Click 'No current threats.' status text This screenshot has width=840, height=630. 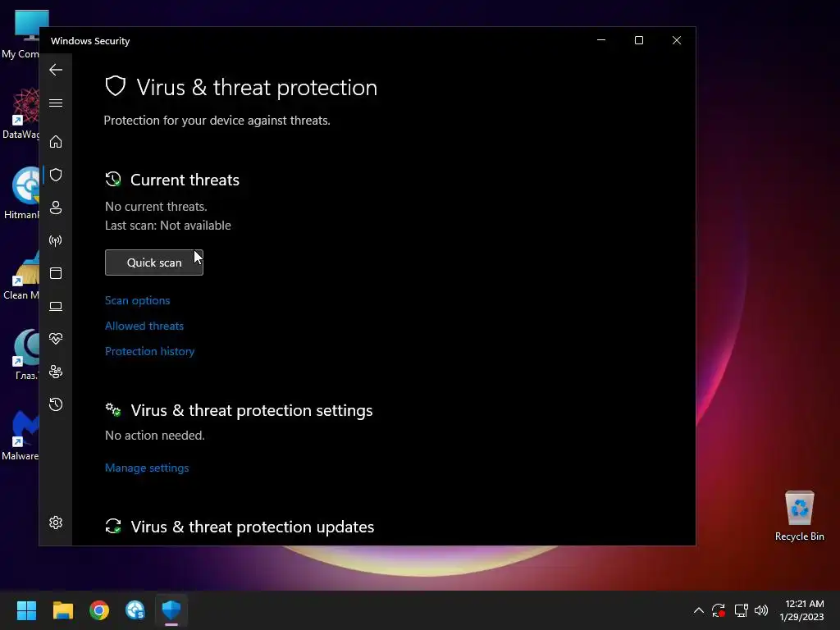point(156,207)
